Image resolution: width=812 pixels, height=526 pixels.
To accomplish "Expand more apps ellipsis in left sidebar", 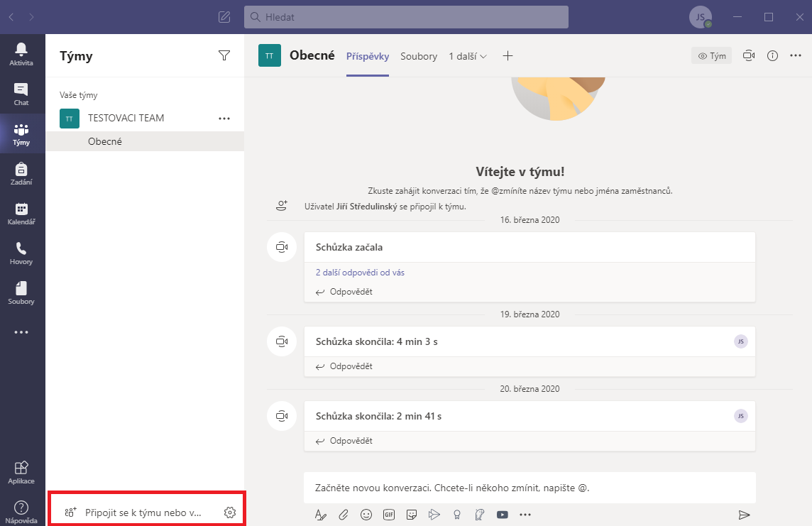I will click(21, 332).
